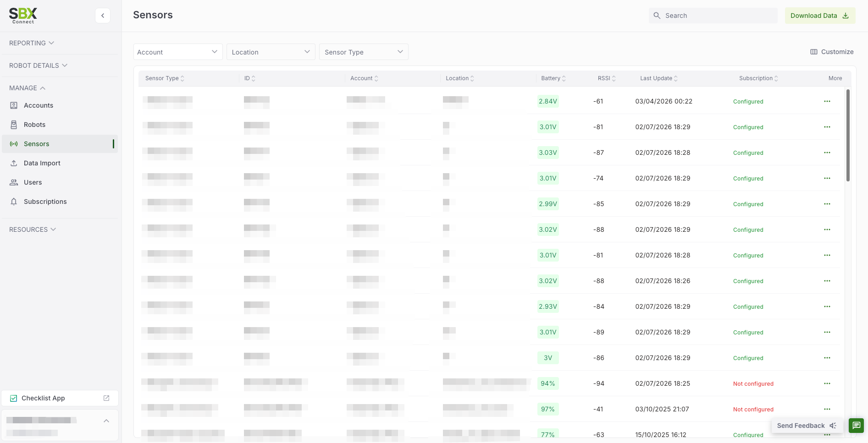Expand the Resources menu section
The width and height of the screenshot is (868, 443).
coord(33,230)
